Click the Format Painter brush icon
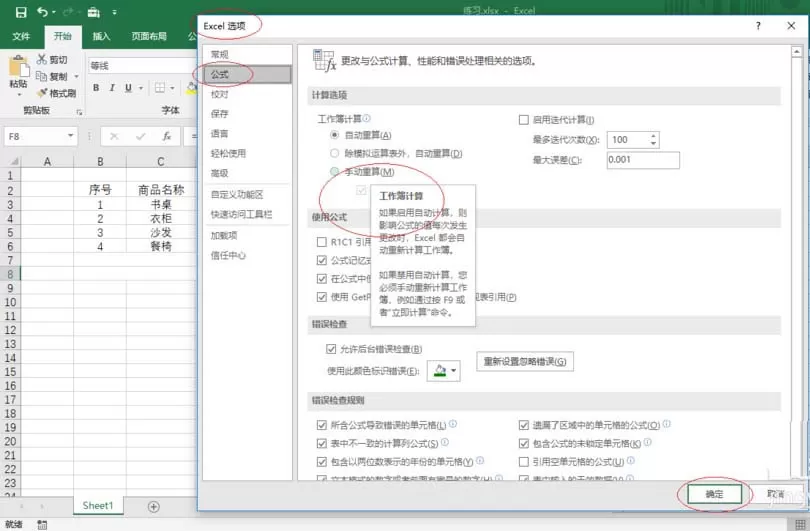The image size is (810, 531). (x=42, y=93)
